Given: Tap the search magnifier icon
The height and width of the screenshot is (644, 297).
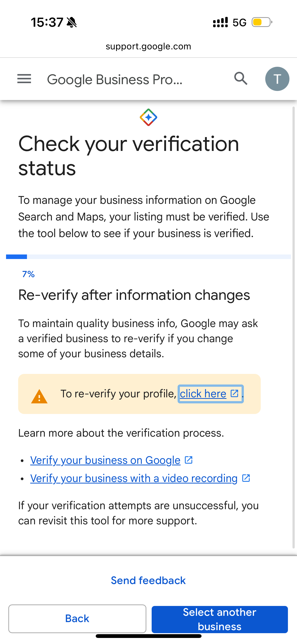Looking at the screenshot, I should click(x=241, y=79).
